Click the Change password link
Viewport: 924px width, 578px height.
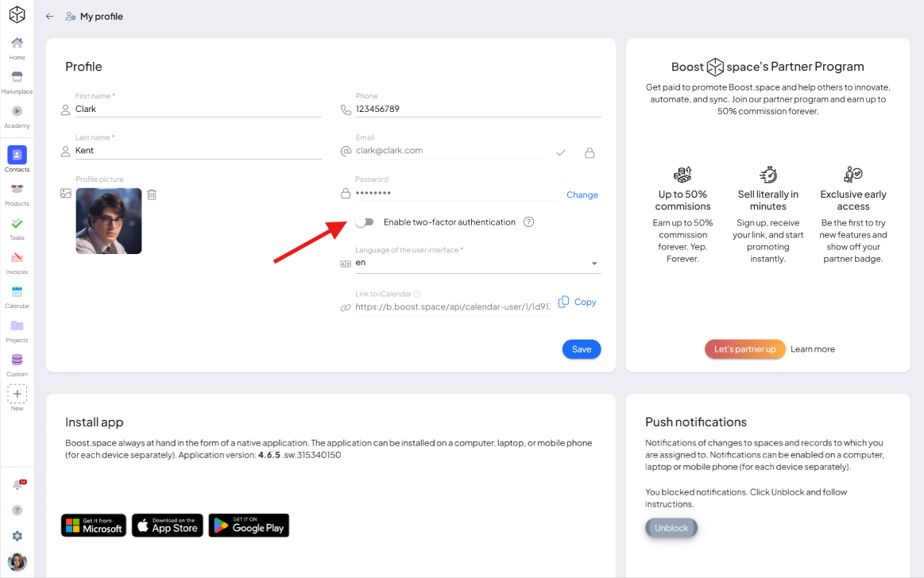tap(582, 195)
